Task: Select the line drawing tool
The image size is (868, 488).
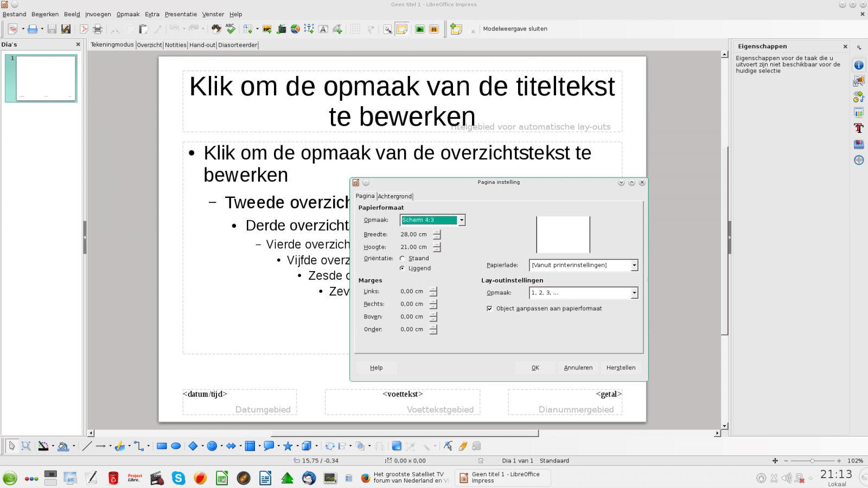Action: click(87, 446)
